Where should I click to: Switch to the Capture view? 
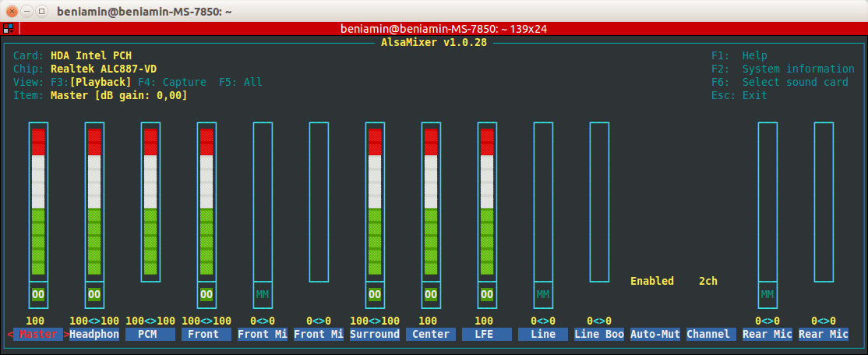tap(172, 82)
